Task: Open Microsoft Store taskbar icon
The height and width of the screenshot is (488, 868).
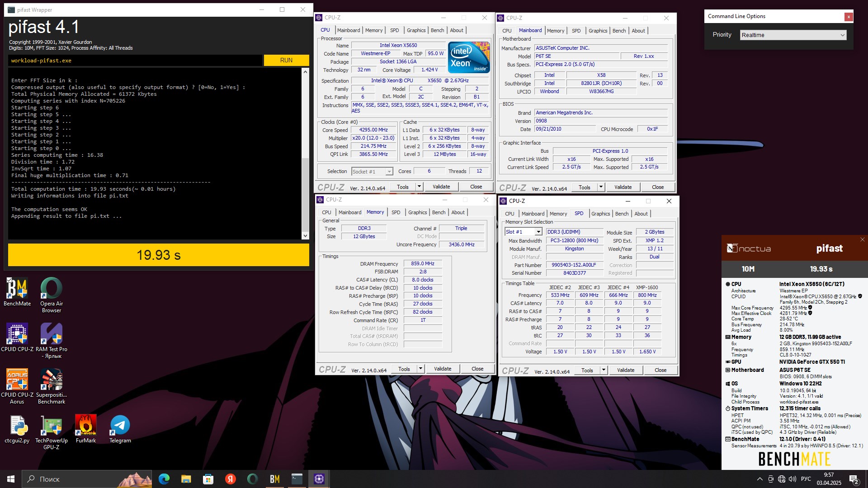Action: pyautogui.click(x=208, y=479)
